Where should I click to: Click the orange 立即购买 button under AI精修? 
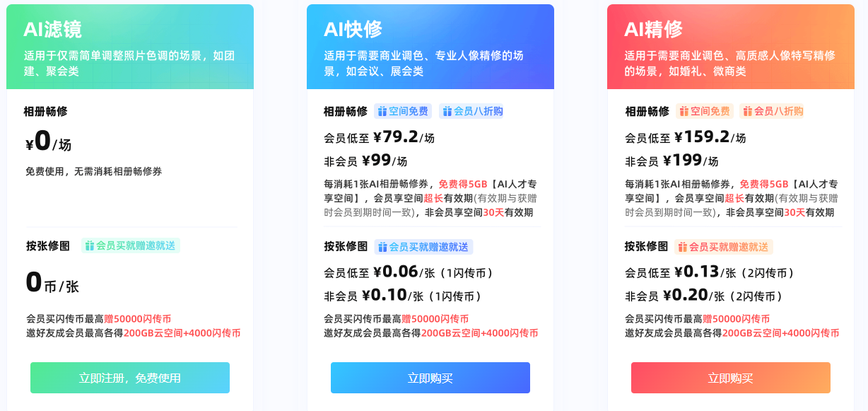731,378
